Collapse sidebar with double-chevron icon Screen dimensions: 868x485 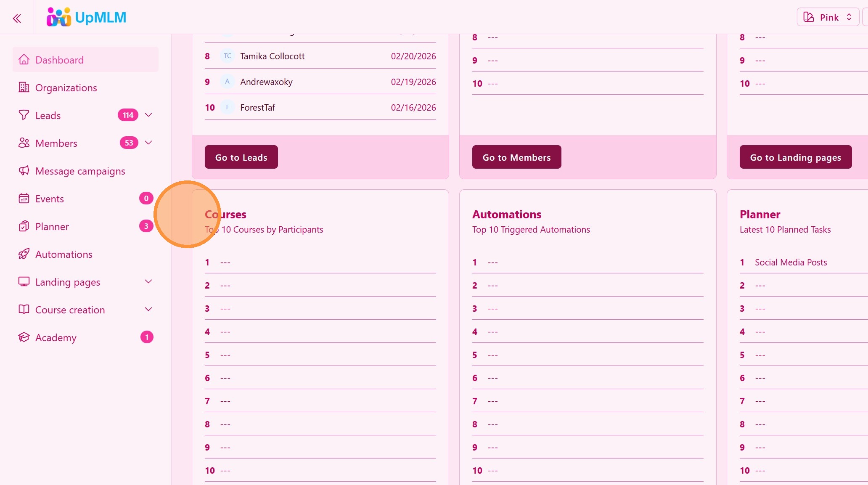(x=17, y=18)
